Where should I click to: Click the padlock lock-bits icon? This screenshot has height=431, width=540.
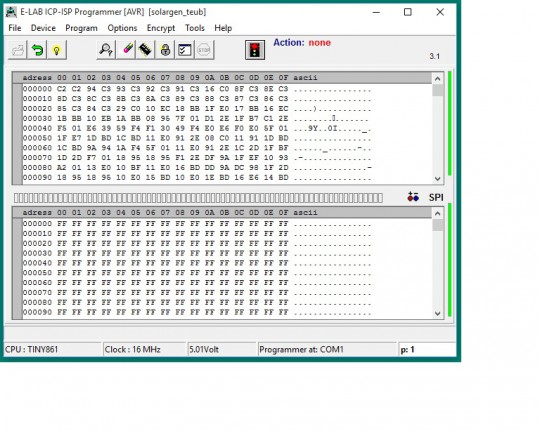[x=165, y=50]
